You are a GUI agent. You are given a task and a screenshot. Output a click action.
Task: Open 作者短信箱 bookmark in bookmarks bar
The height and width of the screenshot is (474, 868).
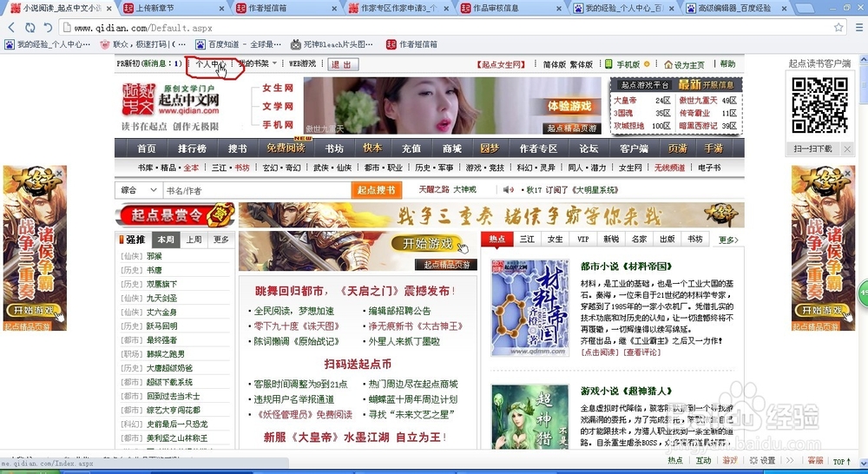[x=412, y=44]
